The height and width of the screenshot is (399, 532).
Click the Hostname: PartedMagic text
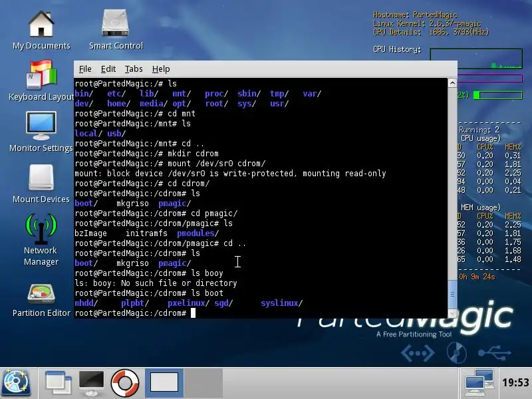point(415,15)
